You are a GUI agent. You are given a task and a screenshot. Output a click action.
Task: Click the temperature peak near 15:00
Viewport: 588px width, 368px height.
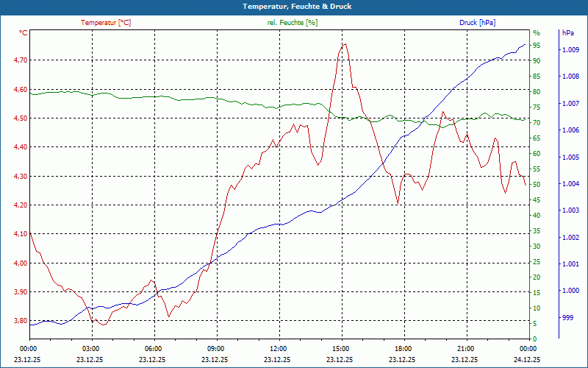coord(344,44)
